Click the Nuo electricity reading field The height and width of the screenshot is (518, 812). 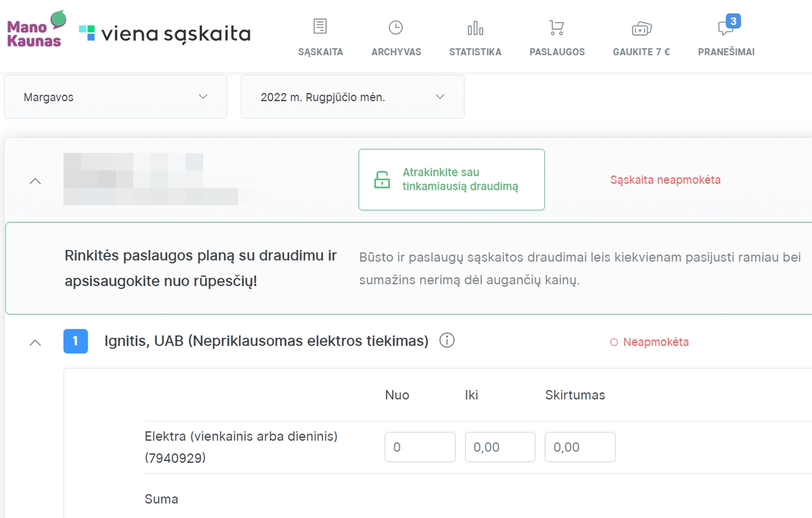(x=420, y=447)
